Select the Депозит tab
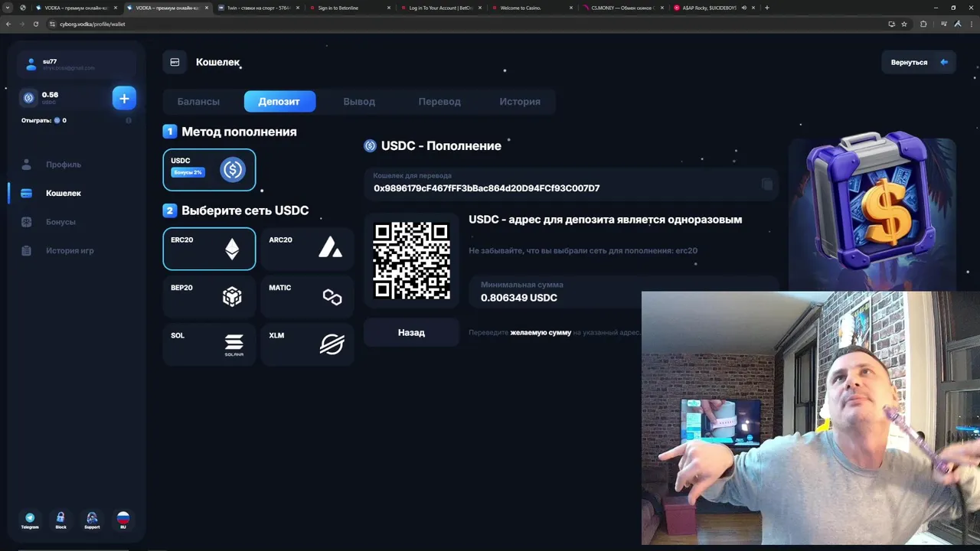The image size is (980, 551). [279, 101]
